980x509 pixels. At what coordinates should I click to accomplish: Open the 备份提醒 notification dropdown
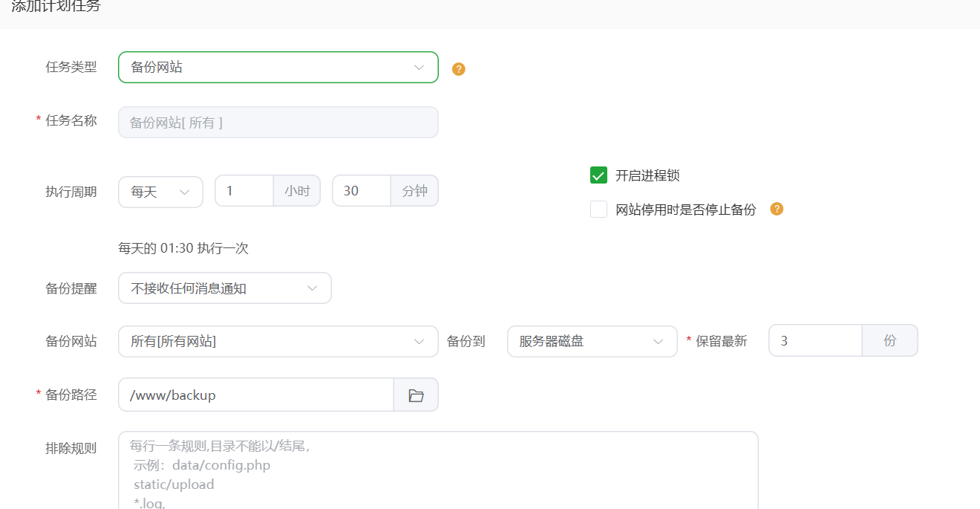pyautogui.click(x=224, y=288)
